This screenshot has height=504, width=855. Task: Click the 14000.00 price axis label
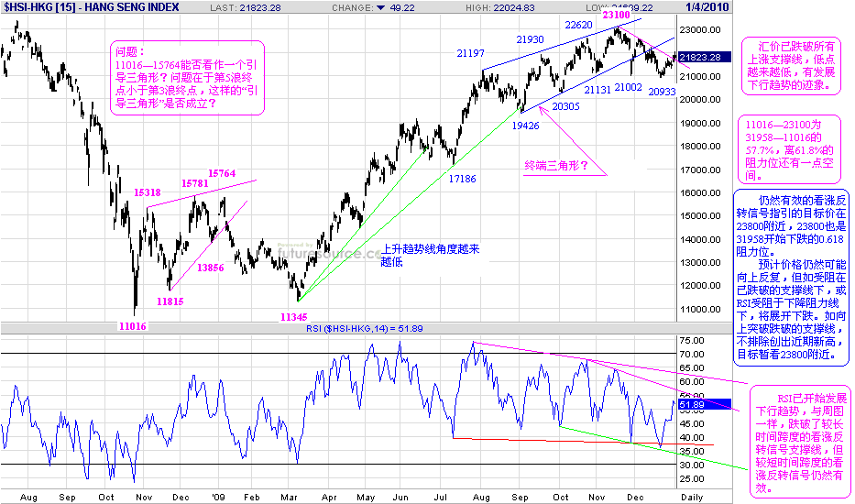(x=701, y=239)
